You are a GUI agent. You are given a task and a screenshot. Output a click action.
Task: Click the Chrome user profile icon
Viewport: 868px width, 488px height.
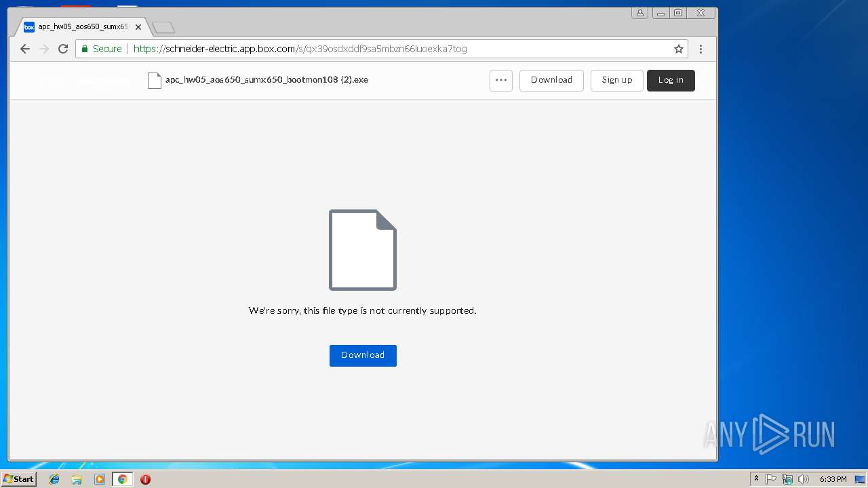(639, 13)
